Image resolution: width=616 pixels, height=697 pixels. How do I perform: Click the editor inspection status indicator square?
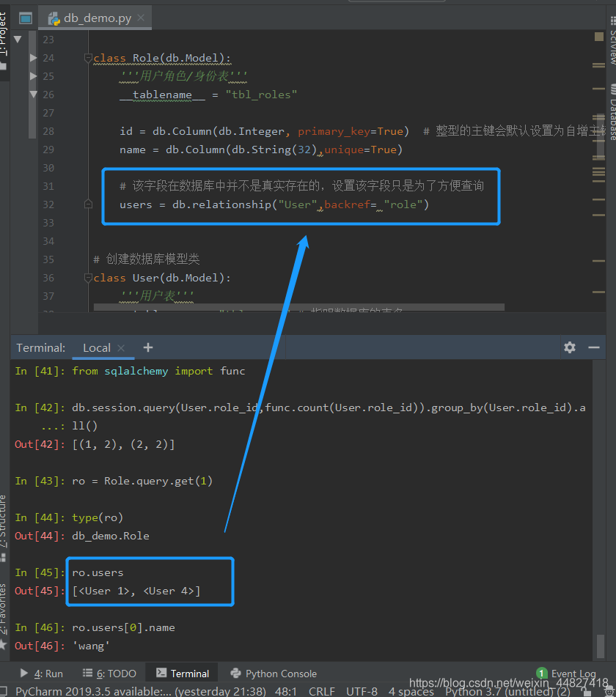pyautogui.click(x=598, y=37)
